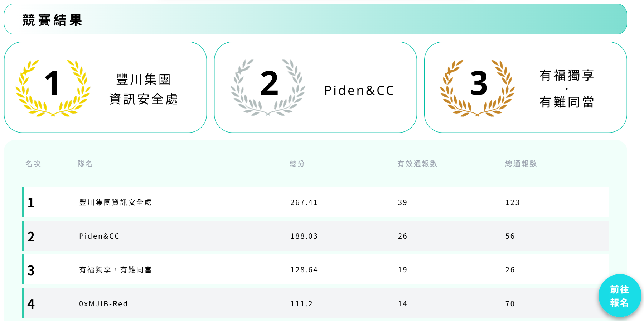The image size is (644, 321).
Task: Click team name 豐川集團資訊安全處 in table
Action: [115, 202]
